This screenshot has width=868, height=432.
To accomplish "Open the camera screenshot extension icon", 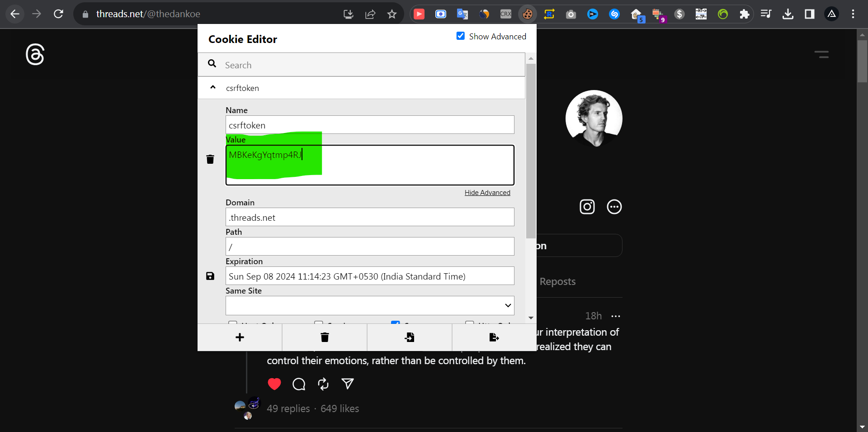I will (x=571, y=14).
